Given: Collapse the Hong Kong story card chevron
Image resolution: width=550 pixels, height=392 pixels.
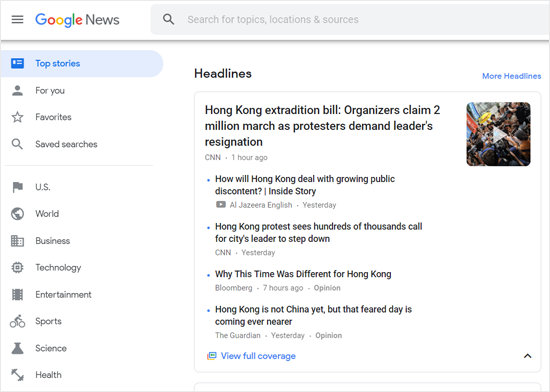Looking at the screenshot, I should (527, 356).
